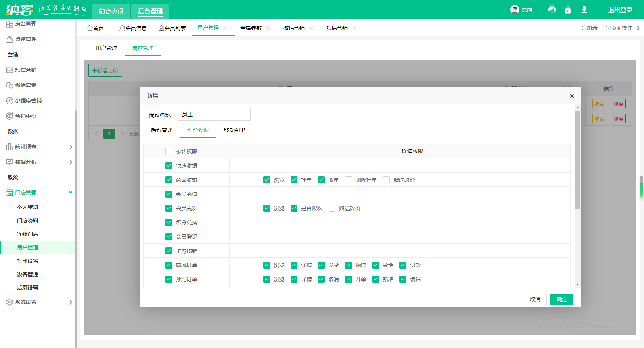Switch to the 后台管理 permissions tab
This screenshot has width=644, height=348.
pos(161,130)
